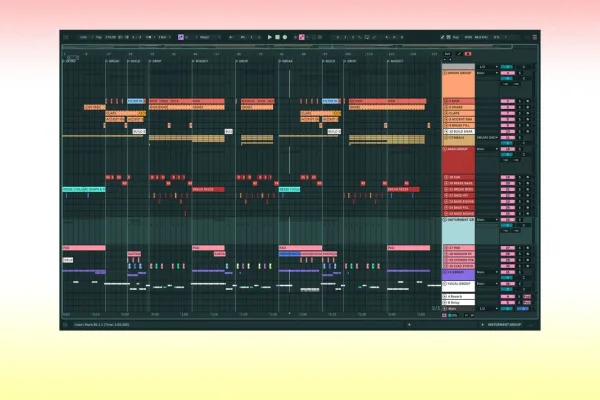Toggle the metronome in the control bar

pos(149,37)
